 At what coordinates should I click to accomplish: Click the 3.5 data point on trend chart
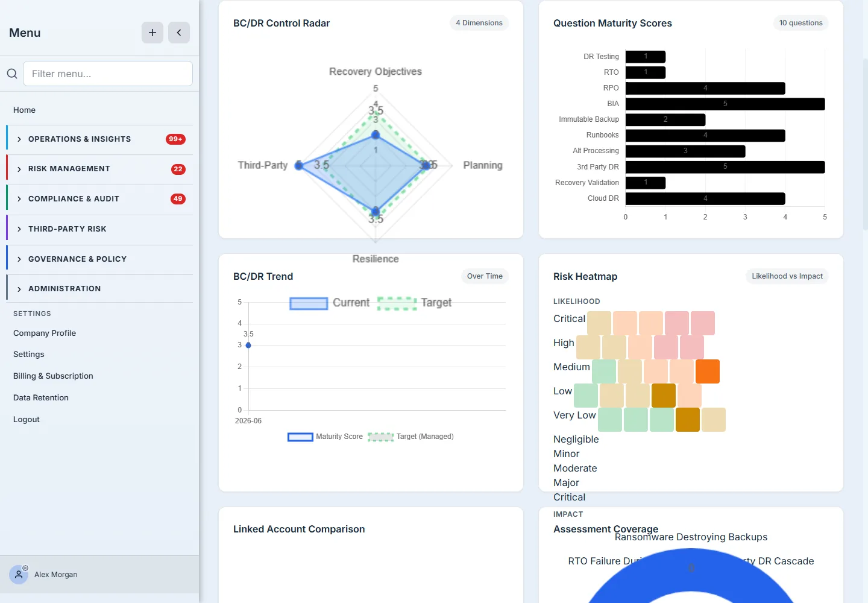(248, 345)
